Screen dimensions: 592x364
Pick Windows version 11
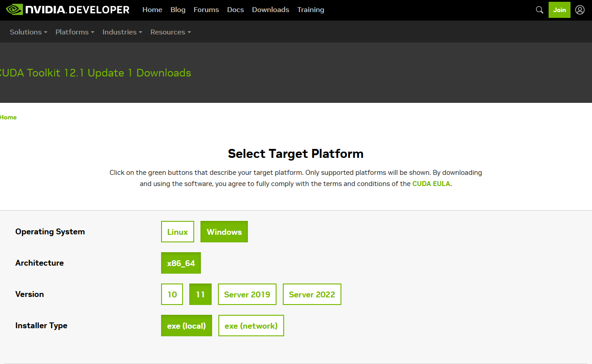[x=200, y=294]
